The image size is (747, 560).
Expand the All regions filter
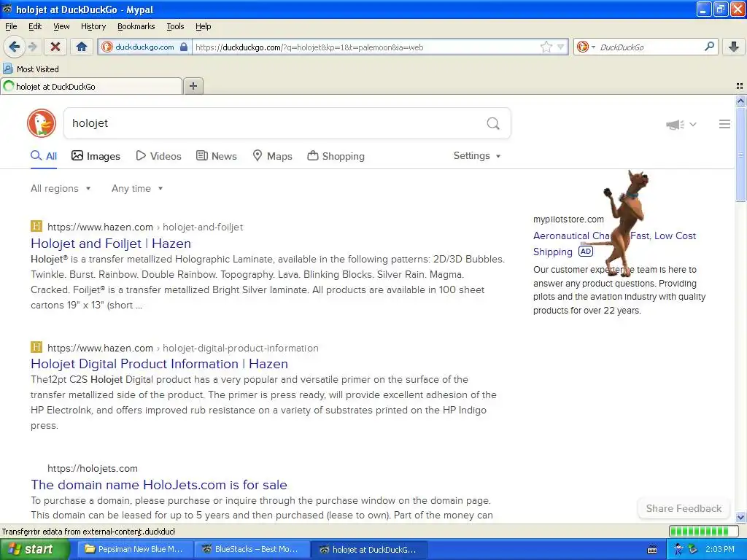[61, 188]
